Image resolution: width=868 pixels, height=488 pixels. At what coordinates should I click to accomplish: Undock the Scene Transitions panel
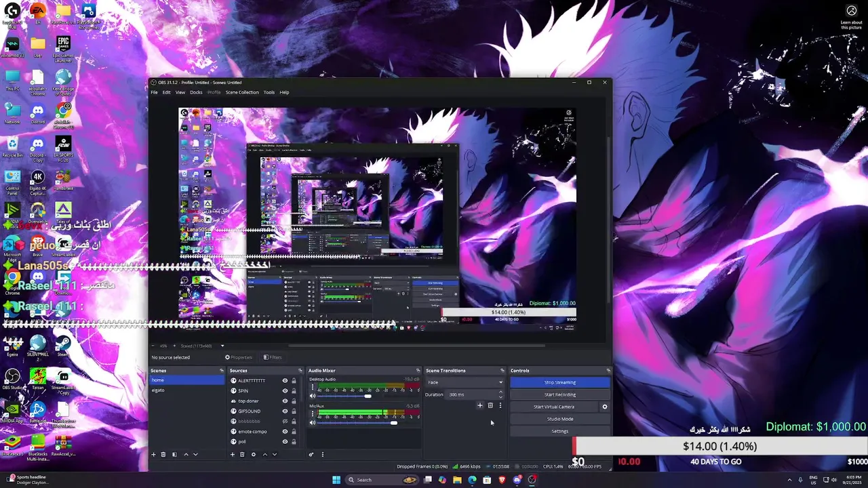click(502, 371)
